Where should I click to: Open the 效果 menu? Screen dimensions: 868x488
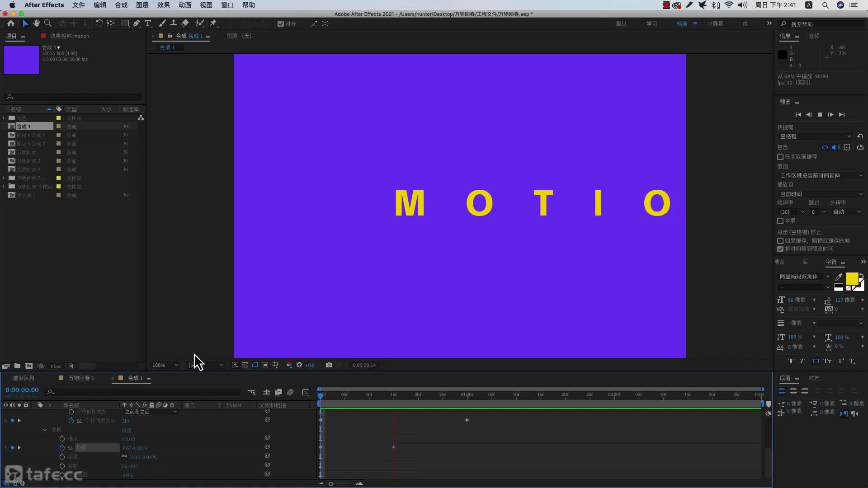click(163, 5)
